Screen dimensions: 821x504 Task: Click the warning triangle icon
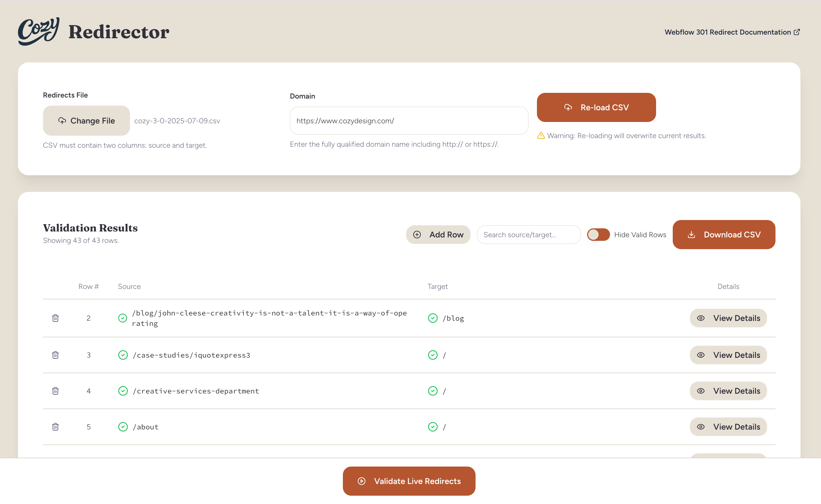(x=541, y=136)
